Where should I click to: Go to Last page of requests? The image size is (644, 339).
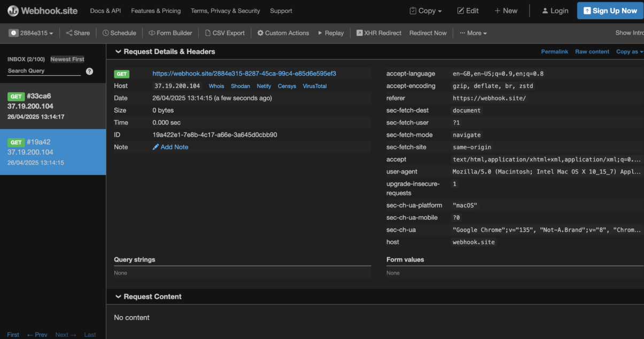click(x=90, y=335)
